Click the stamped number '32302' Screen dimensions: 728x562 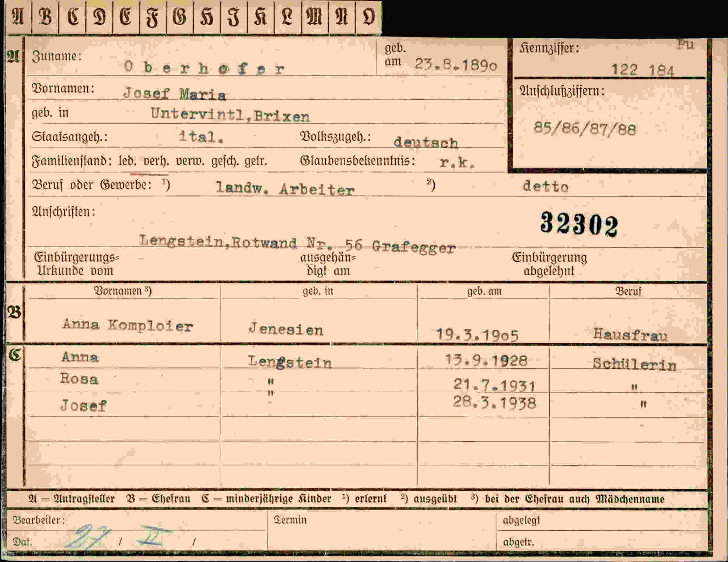point(579,224)
